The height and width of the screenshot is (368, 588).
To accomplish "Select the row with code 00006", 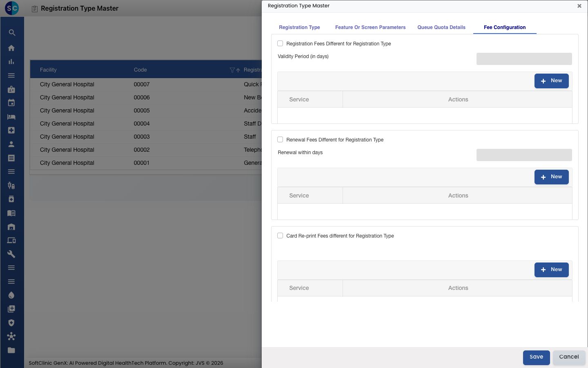I will click(146, 97).
